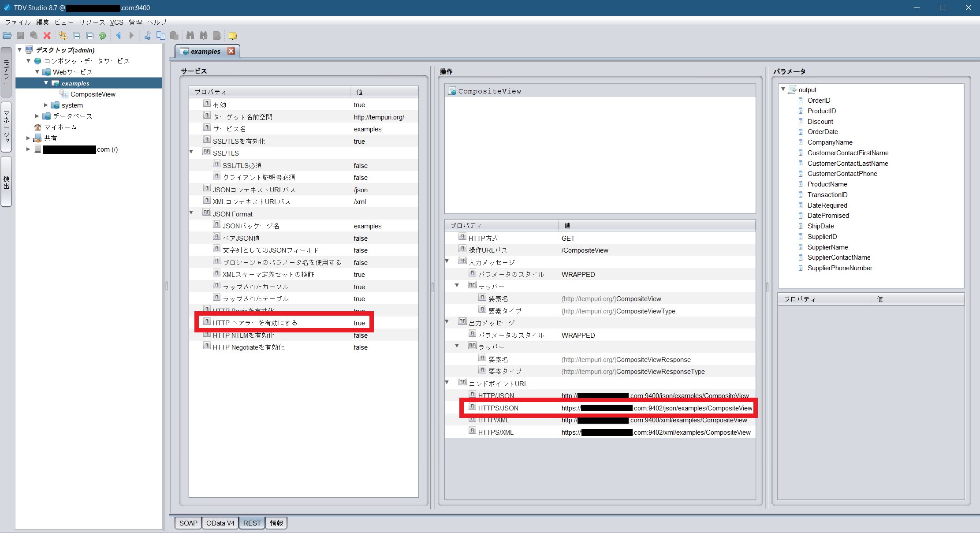Select the HTTP ベアラーを有効にする value true
This screenshot has height=533, width=980.
click(359, 323)
